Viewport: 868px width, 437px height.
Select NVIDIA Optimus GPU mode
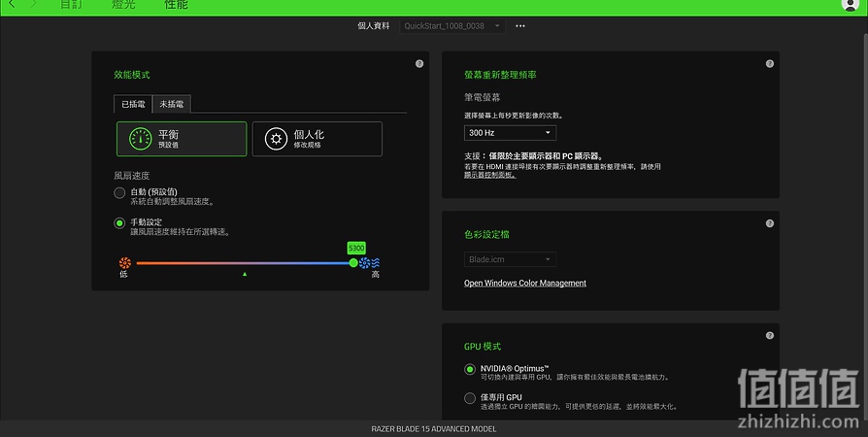coord(469,369)
